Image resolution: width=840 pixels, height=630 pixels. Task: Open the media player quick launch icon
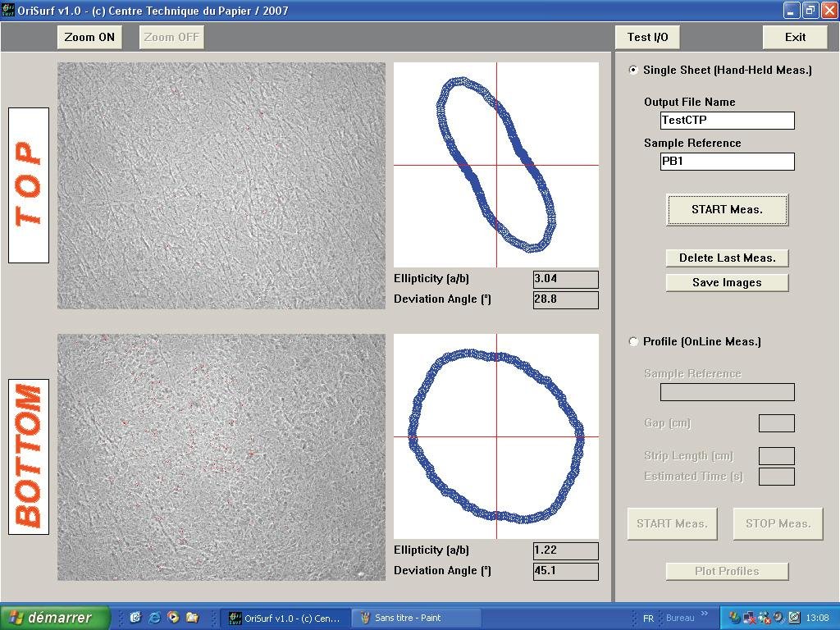(173, 618)
